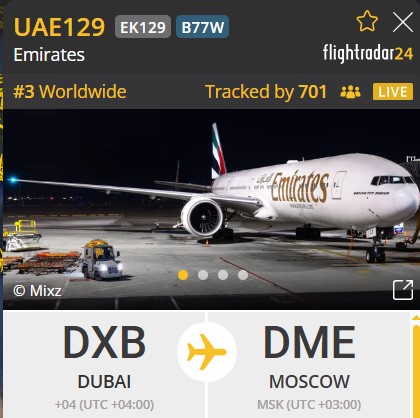Image resolution: width=420 pixels, height=418 pixels.
Task: Switch to the third photo dot
Action: pos(223,275)
